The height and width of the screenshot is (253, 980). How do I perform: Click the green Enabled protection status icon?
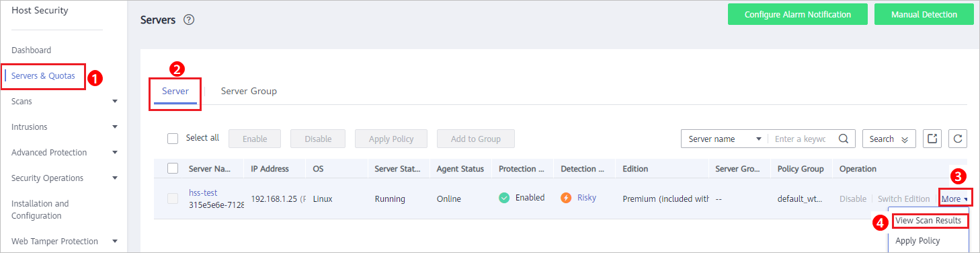[505, 198]
